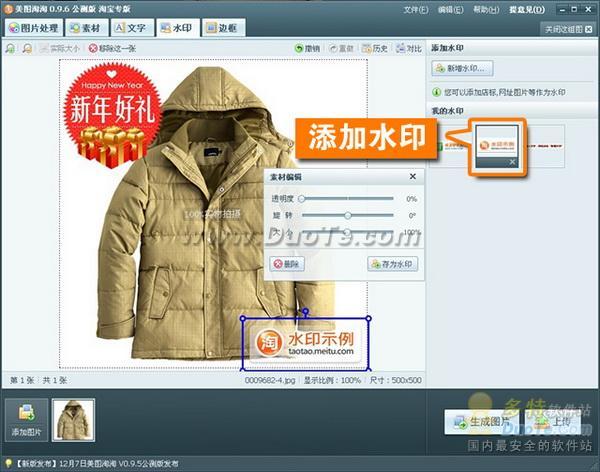
Task: Select the jacket thumbnail in the bottom strip
Action: 73,419
